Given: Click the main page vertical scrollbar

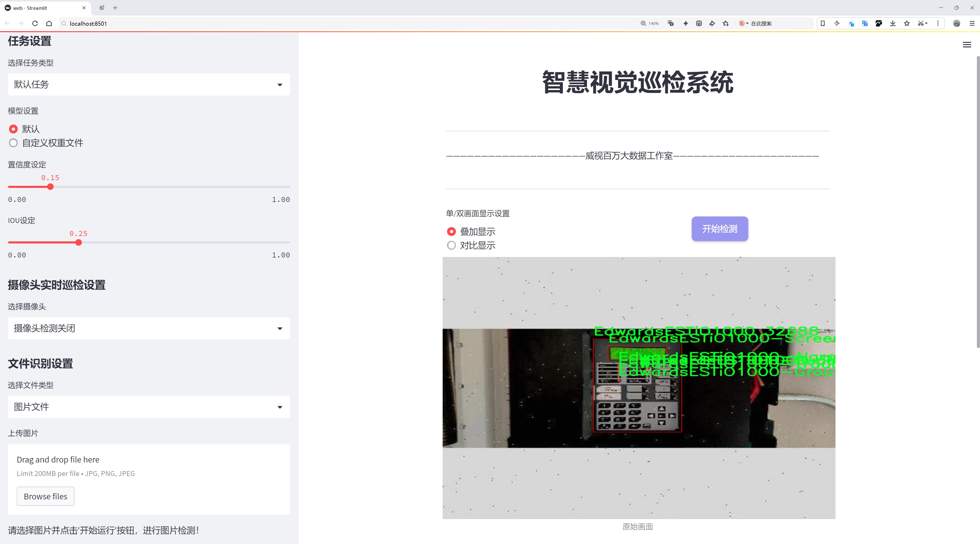Looking at the screenshot, I should [x=978, y=202].
